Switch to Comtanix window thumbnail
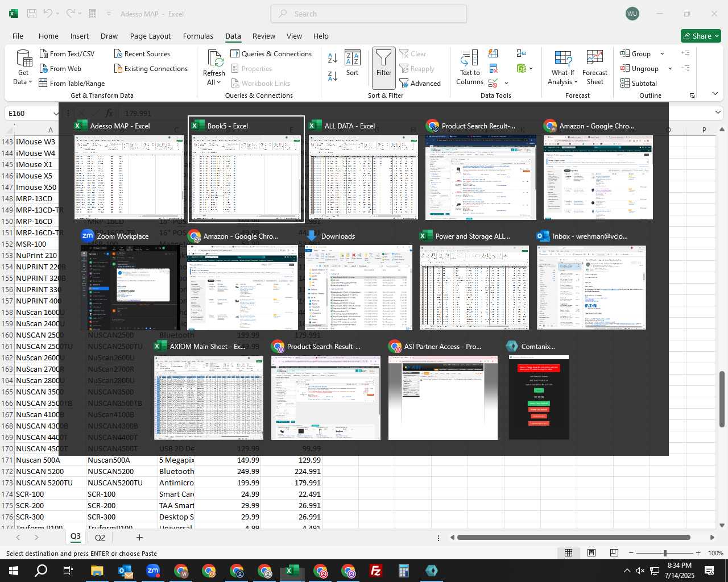The width and height of the screenshot is (728, 582). point(539,390)
